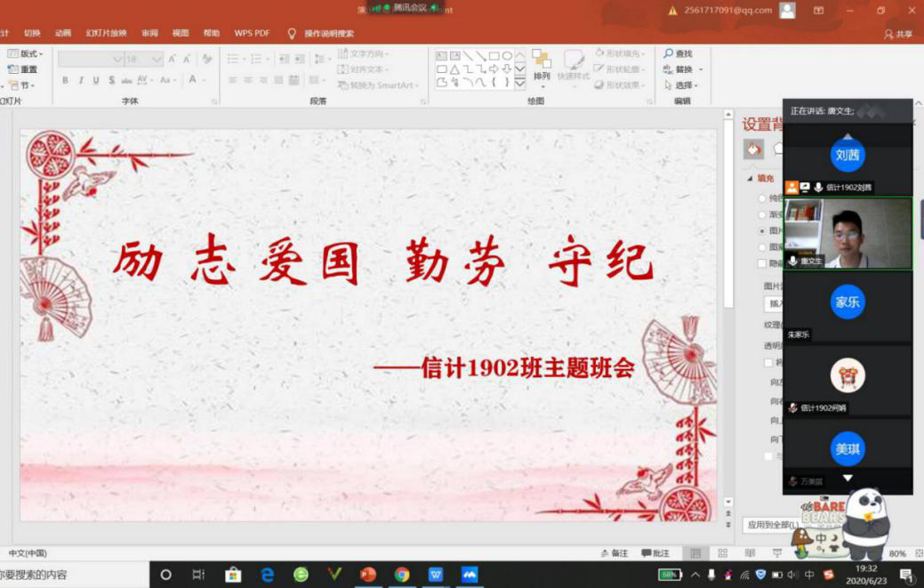
Task: Open the 幻灯片放映 slideshow tab
Action: (x=106, y=33)
